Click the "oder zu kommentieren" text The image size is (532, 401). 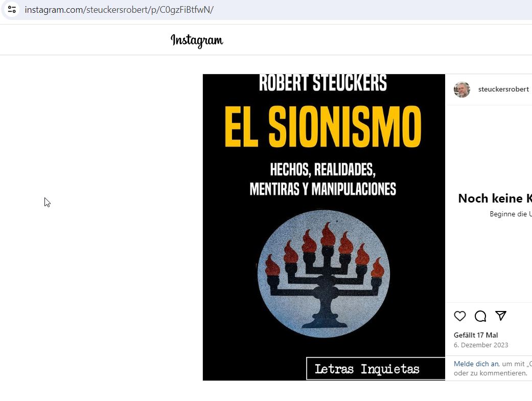pos(491,373)
